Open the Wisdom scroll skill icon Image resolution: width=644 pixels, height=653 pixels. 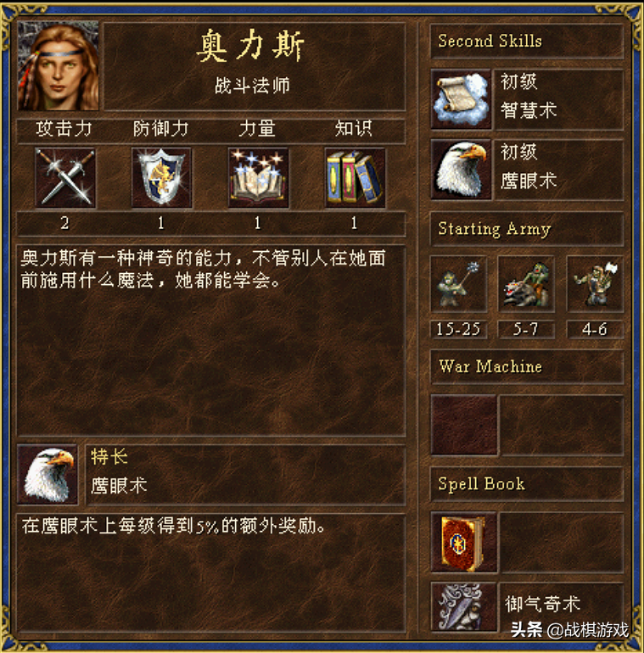point(461,99)
